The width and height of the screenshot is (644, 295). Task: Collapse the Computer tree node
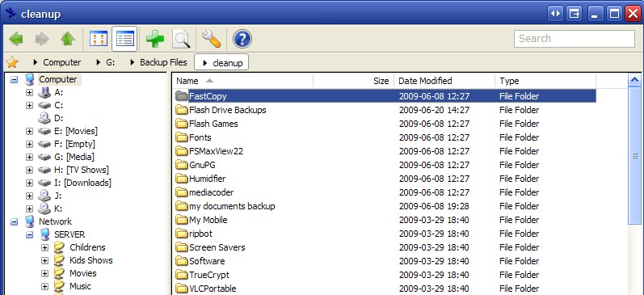coord(14,79)
